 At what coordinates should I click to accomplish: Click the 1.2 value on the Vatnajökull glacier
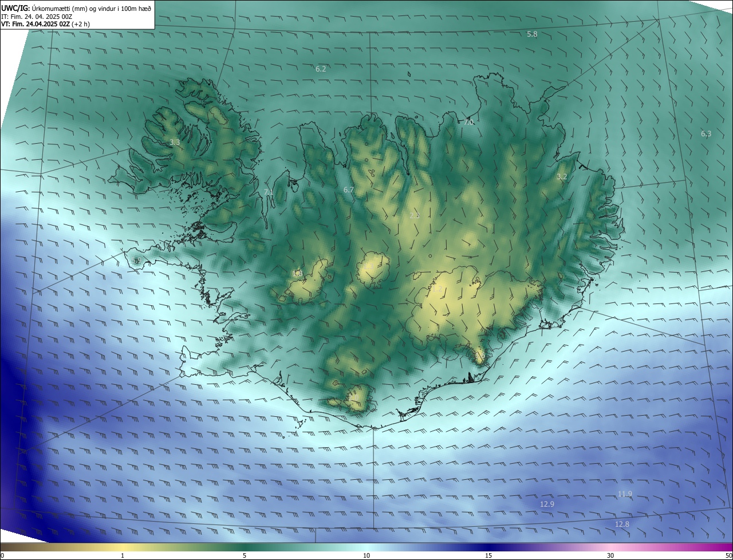[x=436, y=290]
